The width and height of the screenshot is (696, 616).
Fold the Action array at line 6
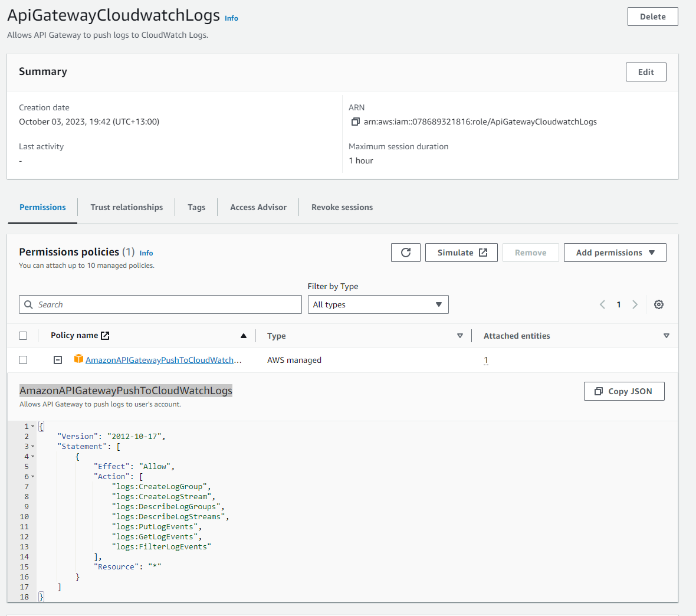(x=32, y=477)
